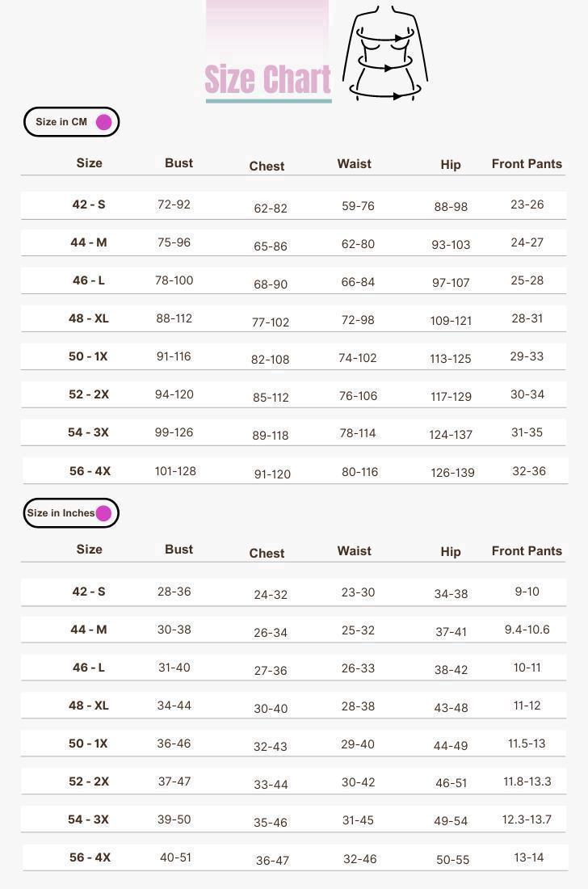Click front pants value 11.8-13.3
588x889 pixels.
click(527, 782)
